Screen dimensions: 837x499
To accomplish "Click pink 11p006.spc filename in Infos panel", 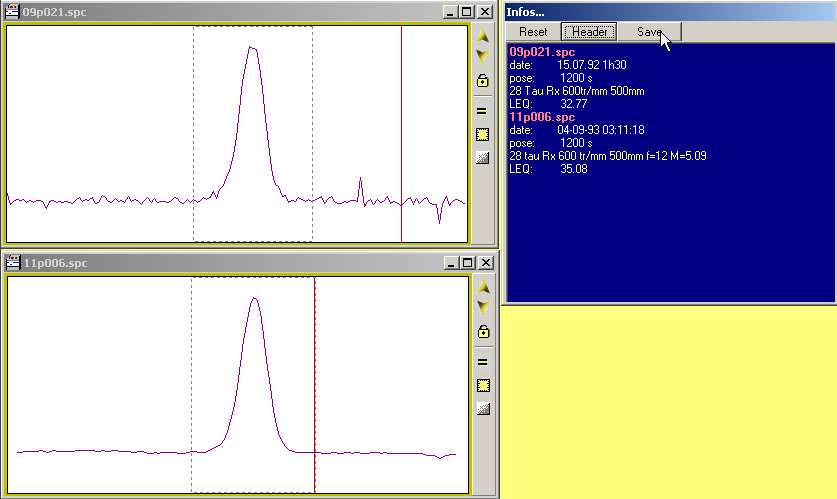I will point(542,117).
